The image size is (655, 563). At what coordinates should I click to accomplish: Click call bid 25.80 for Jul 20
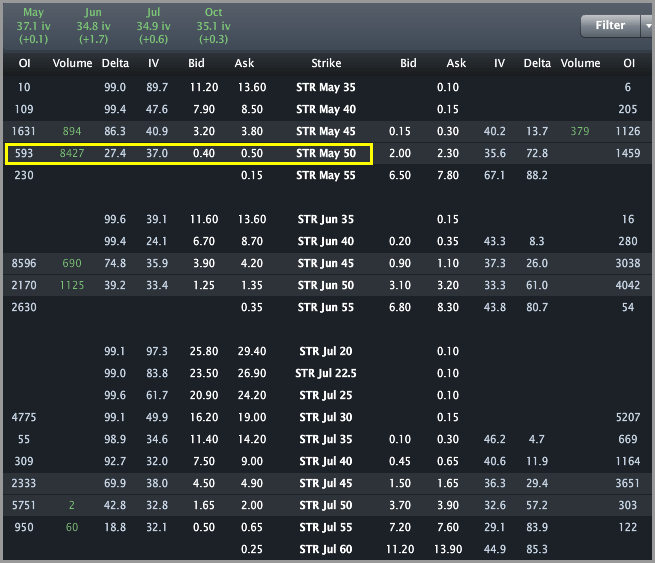pyautogui.click(x=204, y=351)
